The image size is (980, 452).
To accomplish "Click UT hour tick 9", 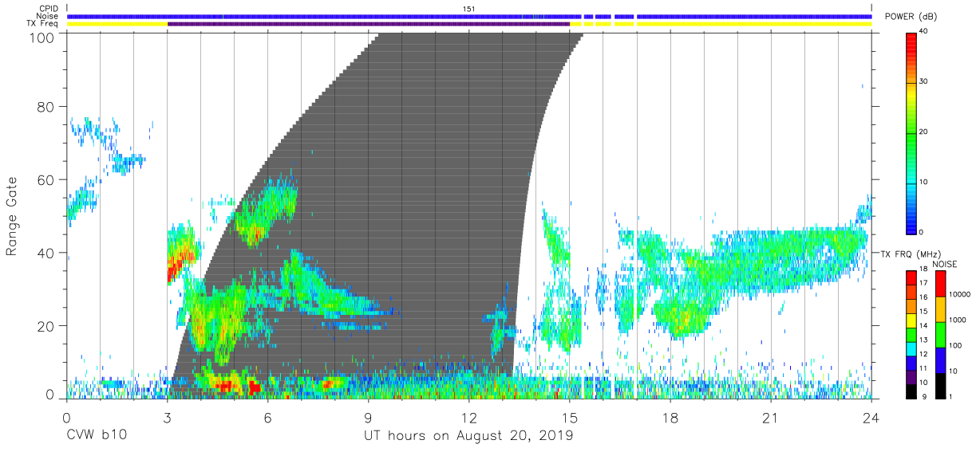I will coord(368,419).
